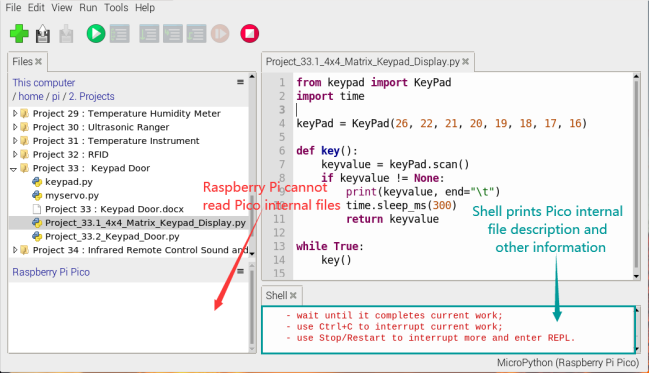Viewport: 650px width, 373px height.
Task: Open the Run menu
Action: (x=88, y=7)
